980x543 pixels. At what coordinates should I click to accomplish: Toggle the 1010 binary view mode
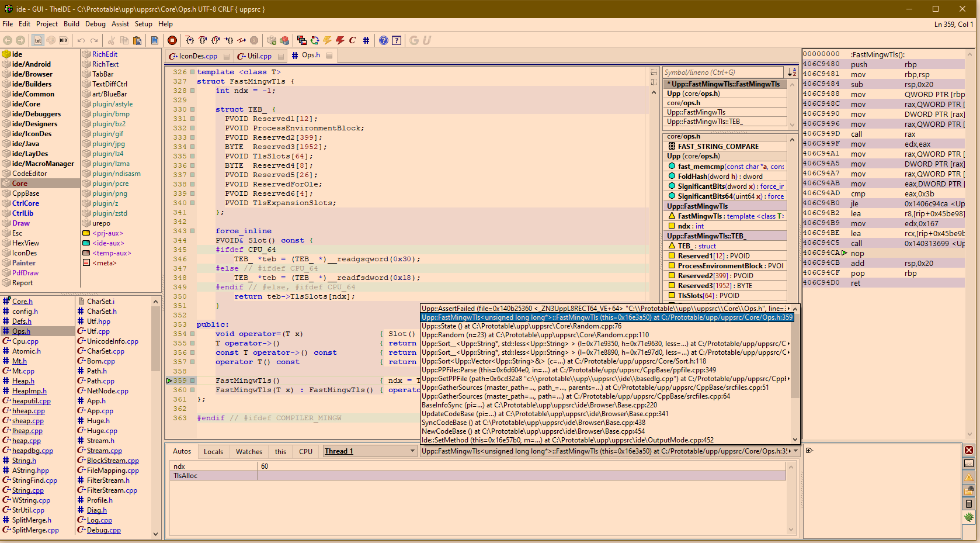pyautogui.click(x=64, y=40)
